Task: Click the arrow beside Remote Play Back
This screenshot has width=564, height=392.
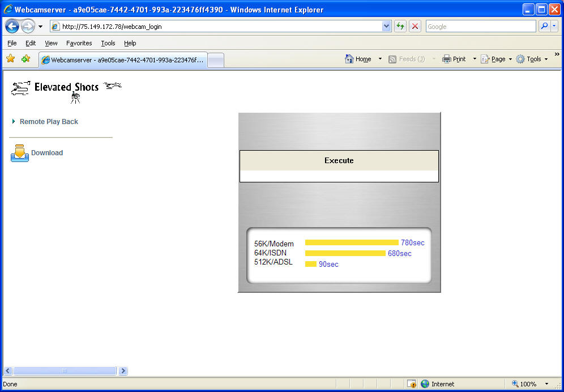Action: coord(14,121)
